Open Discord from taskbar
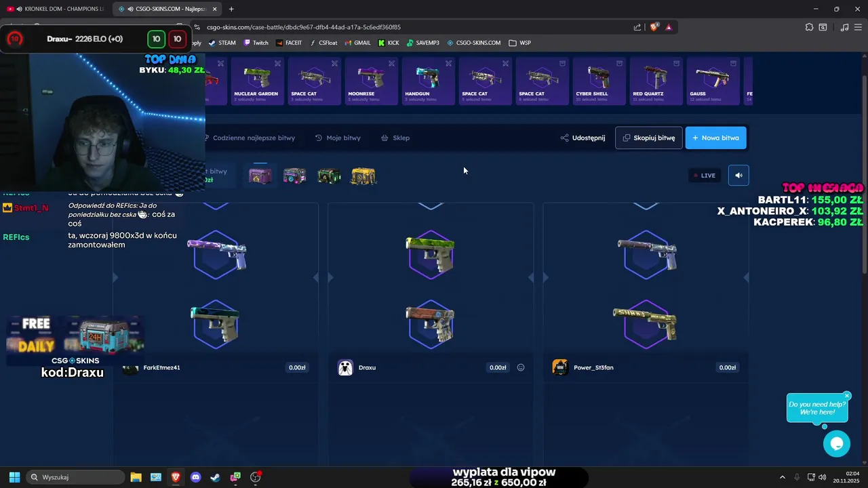Viewport: 868px width, 488px height. (195, 477)
